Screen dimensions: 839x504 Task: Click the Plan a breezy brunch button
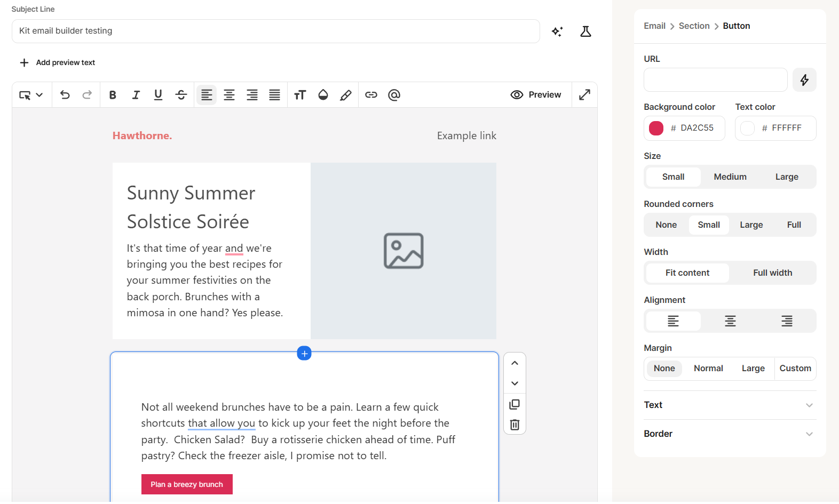point(187,484)
